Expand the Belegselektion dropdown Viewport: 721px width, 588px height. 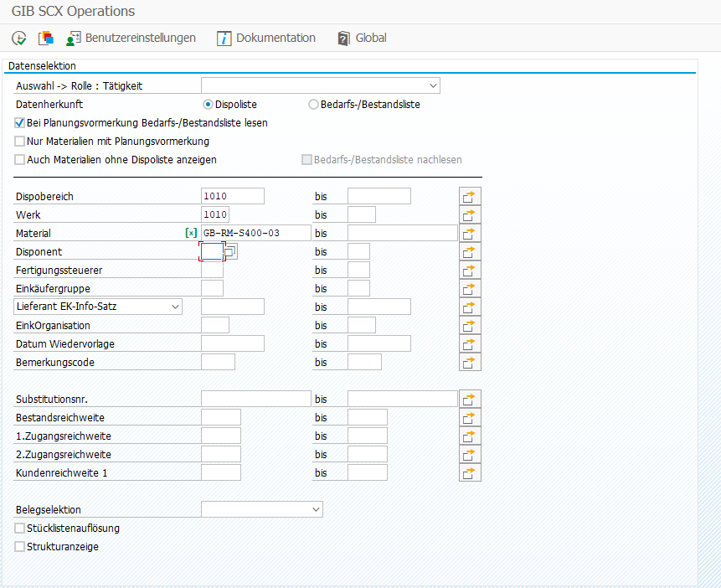pos(316,509)
